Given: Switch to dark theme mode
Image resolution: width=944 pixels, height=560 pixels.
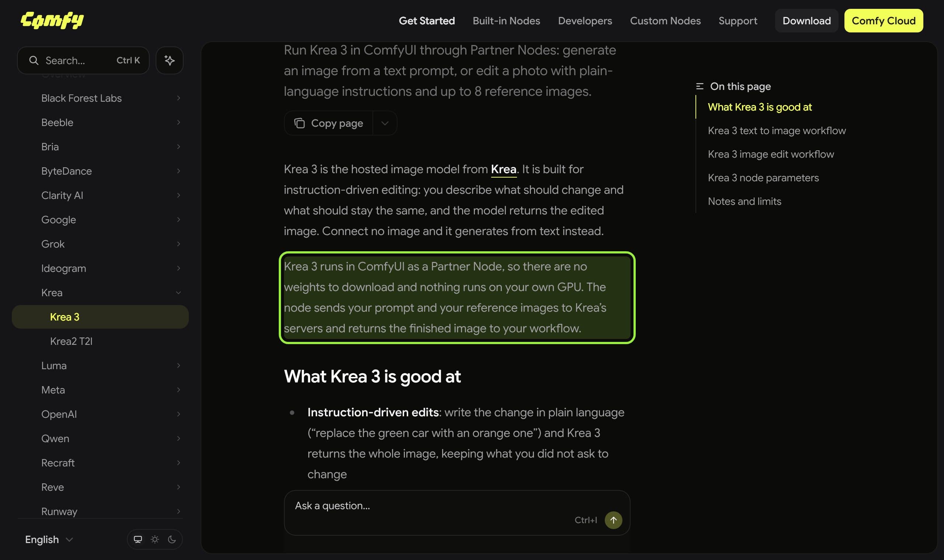Looking at the screenshot, I should click(x=172, y=539).
